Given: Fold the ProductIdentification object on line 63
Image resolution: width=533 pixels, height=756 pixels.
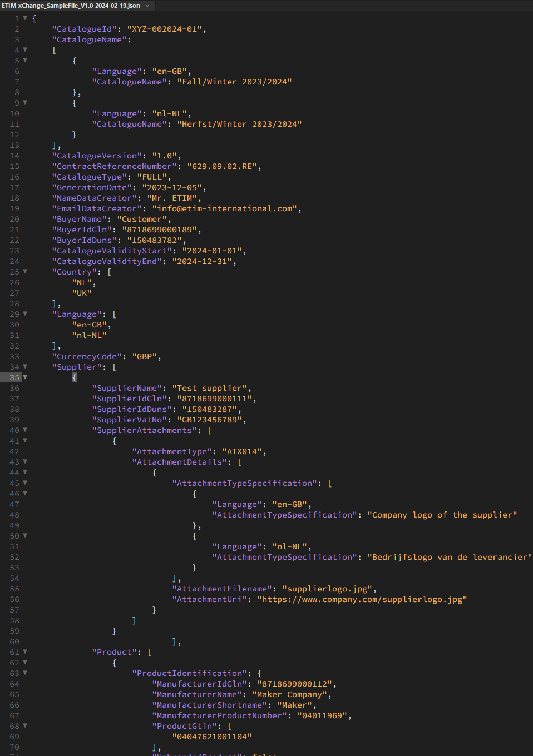Looking at the screenshot, I should pos(25,673).
